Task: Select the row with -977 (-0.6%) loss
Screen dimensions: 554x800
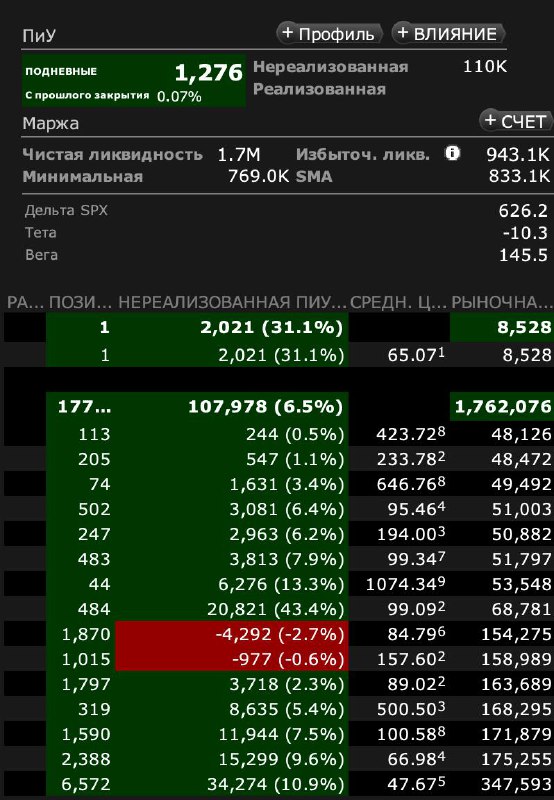Action: coord(279,659)
